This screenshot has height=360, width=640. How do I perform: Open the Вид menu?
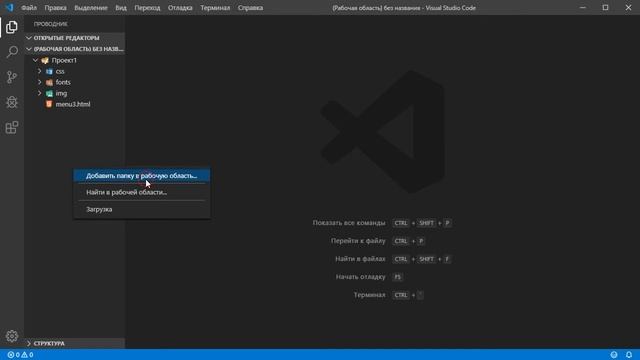(121, 8)
